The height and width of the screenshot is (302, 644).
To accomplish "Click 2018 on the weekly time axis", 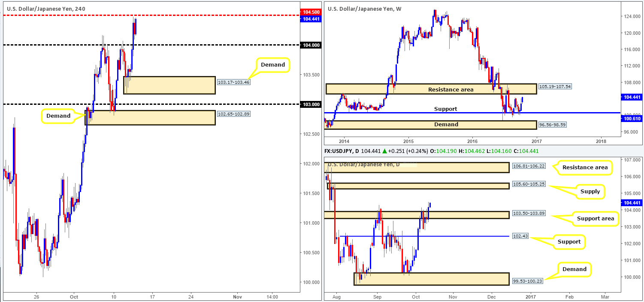I will tap(601, 140).
